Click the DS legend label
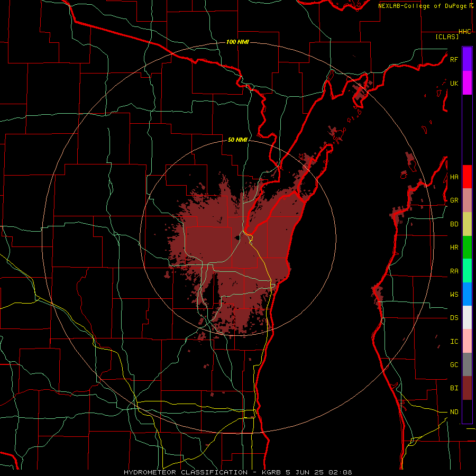Viewport: 476px width, 476px height. [x=454, y=318]
